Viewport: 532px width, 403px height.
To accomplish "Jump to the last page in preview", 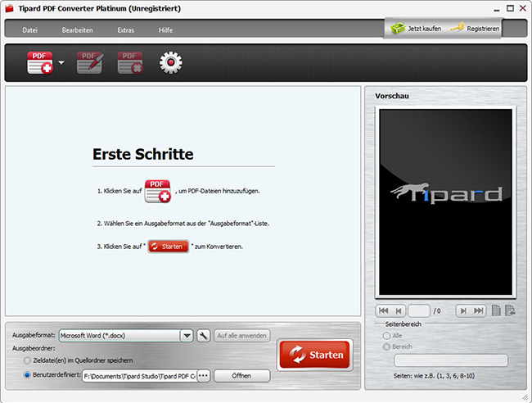I will coord(479,310).
